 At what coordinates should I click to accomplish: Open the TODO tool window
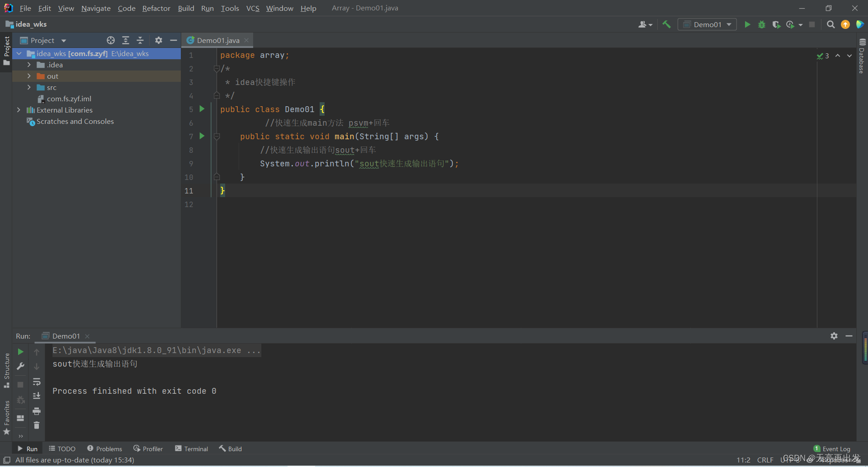point(62,448)
